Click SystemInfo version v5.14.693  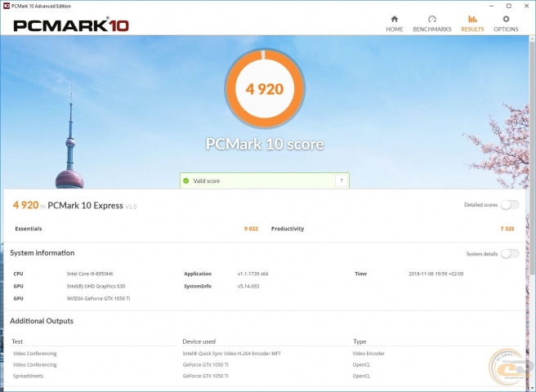248,286
